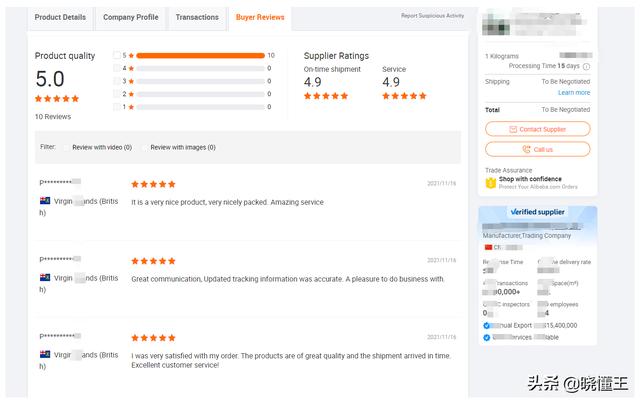
Task: Check the 5 star filter checkbox
Action: click(x=117, y=55)
